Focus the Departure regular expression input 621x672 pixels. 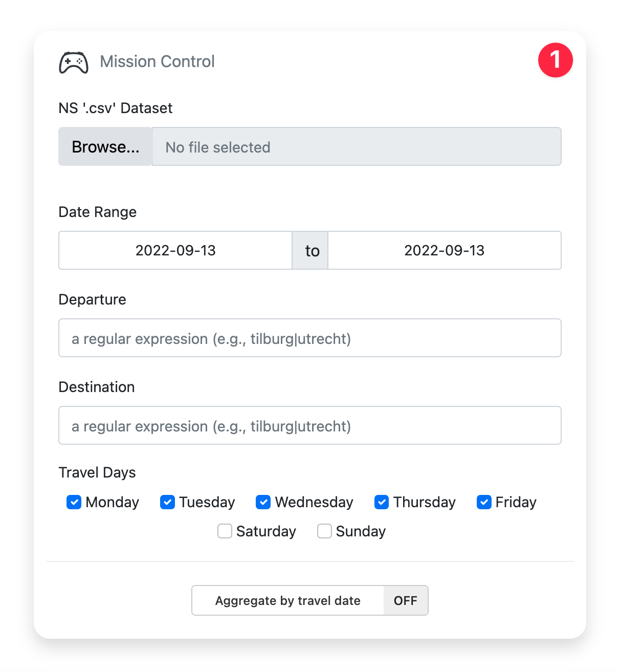tap(309, 338)
